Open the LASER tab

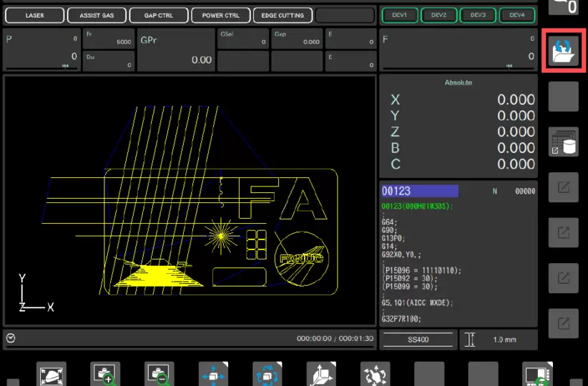34,15
